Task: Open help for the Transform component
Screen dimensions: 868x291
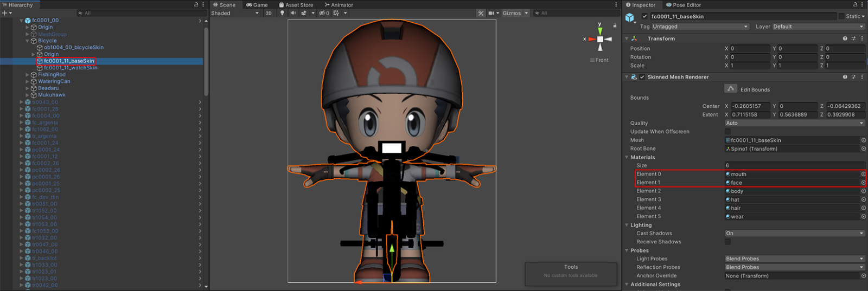Action: (x=845, y=38)
